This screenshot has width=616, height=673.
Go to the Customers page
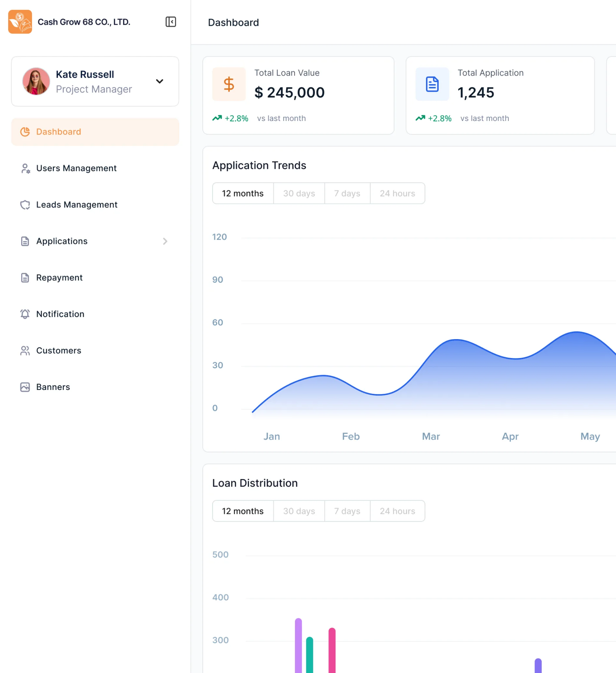pos(95,351)
